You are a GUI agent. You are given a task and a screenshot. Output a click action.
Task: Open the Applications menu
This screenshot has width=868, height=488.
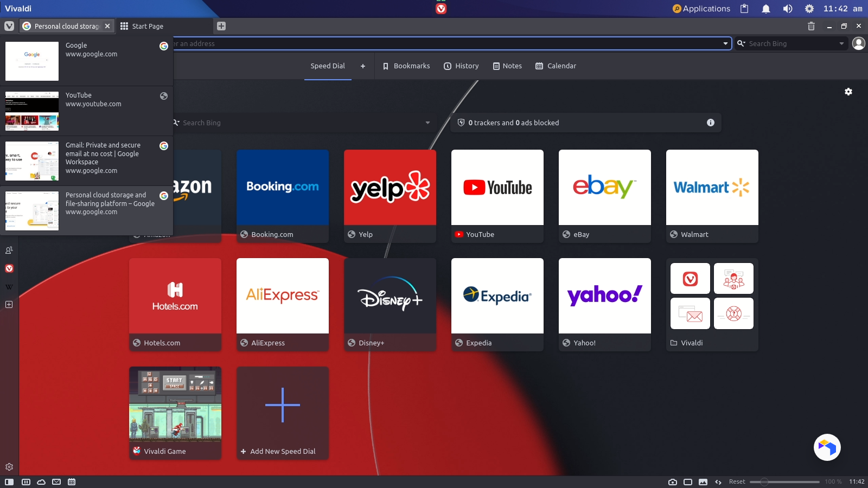(x=701, y=9)
